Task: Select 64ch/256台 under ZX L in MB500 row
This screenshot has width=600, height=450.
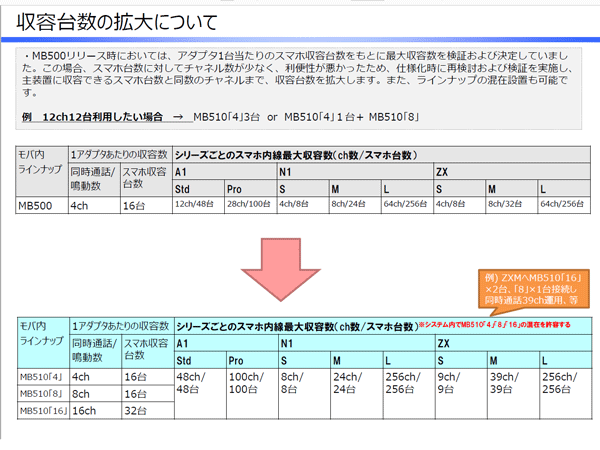Action: click(x=562, y=204)
